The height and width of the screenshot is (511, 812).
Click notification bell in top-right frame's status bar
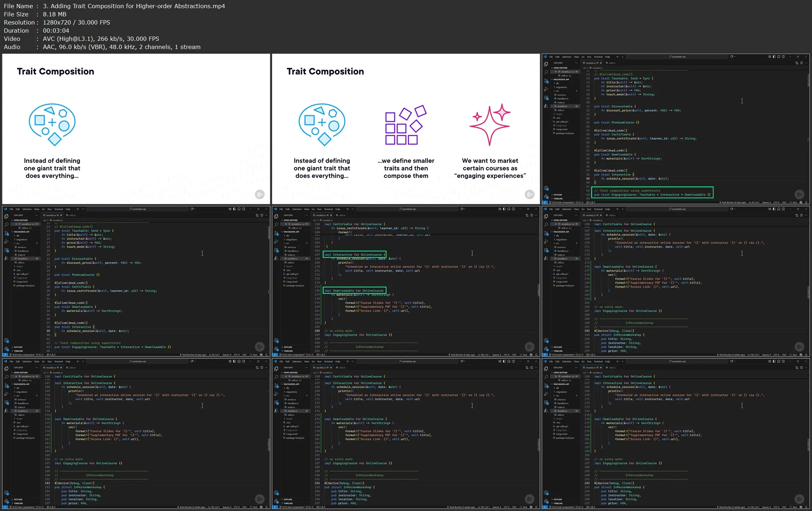coord(806,202)
